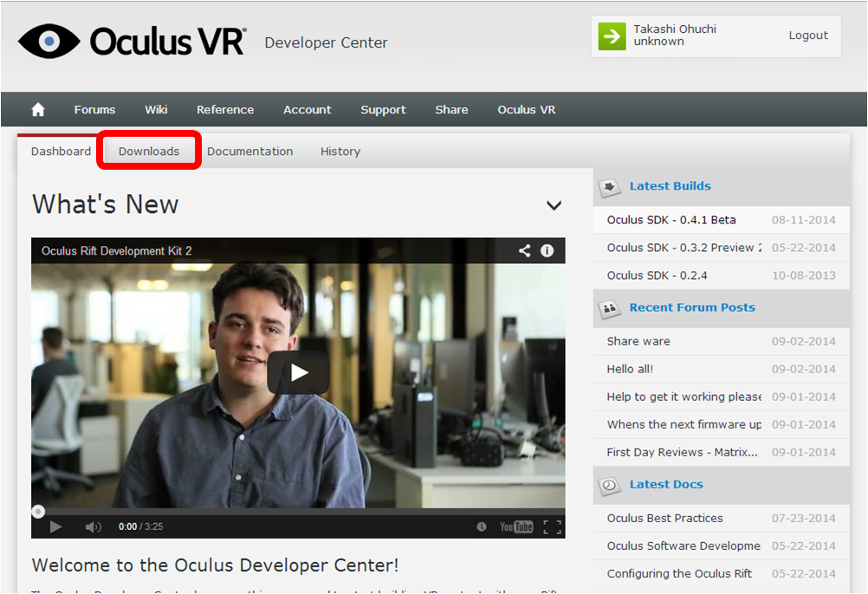Viewport: 868px width, 594px height.
Task: Click the Developer Center header text
Action: [x=326, y=42]
